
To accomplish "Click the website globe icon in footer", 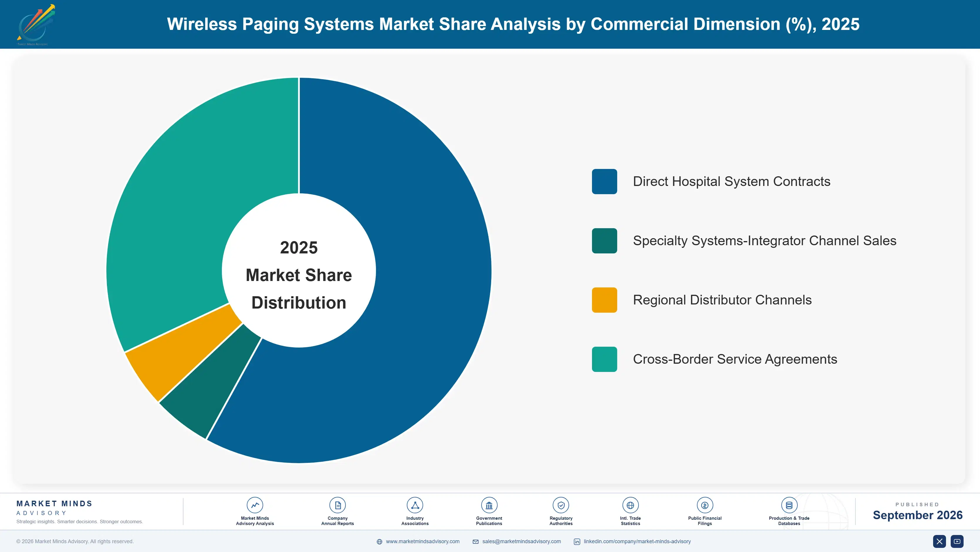I will (x=379, y=542).
